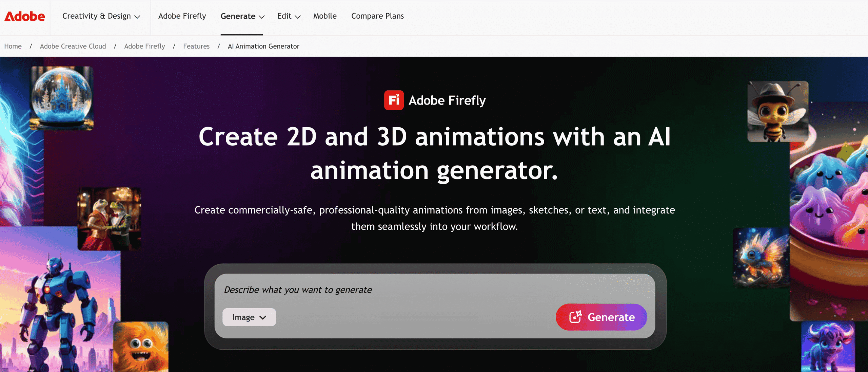Click the Adobe logo
The height and width of the screenshot is (372, 868).
[x=24, y=16]
